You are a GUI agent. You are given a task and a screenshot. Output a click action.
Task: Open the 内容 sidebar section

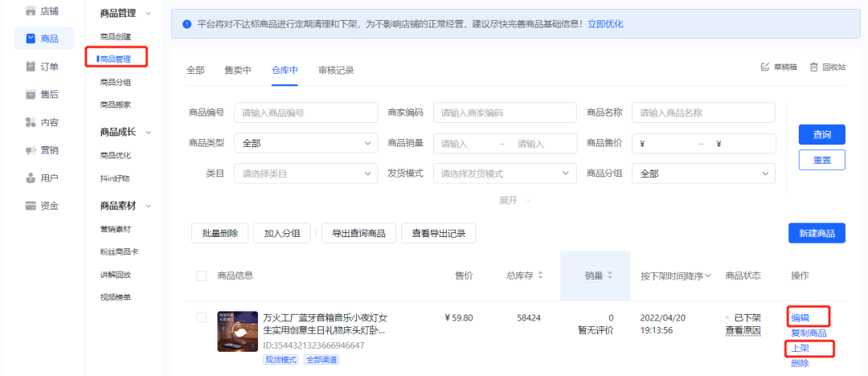43,122
